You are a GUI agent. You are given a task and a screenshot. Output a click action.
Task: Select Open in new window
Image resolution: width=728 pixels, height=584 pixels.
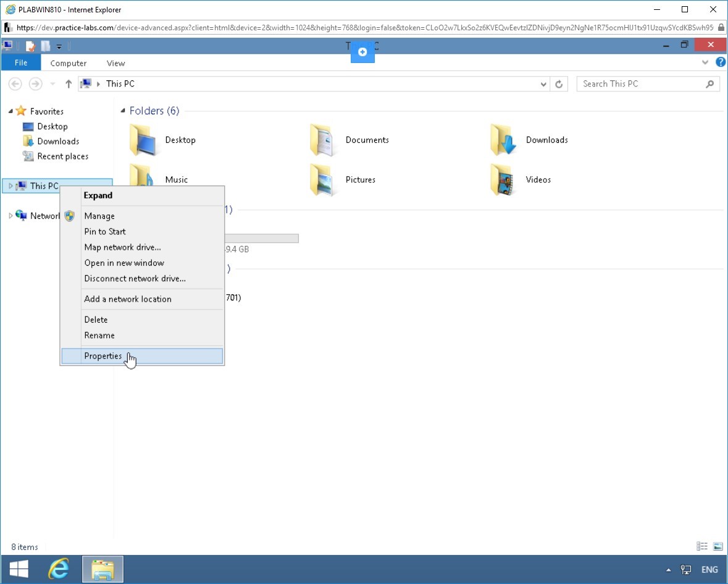(x=142, y=263)
